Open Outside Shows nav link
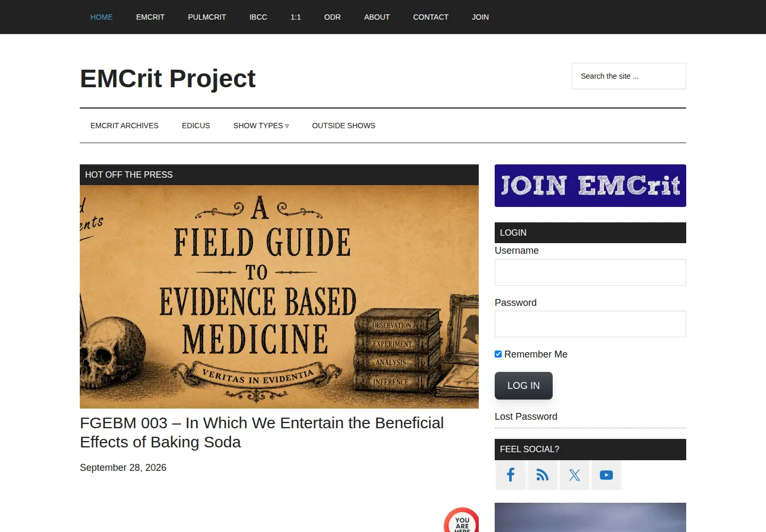This screenshot has width=766, height=532. (344, 126)
